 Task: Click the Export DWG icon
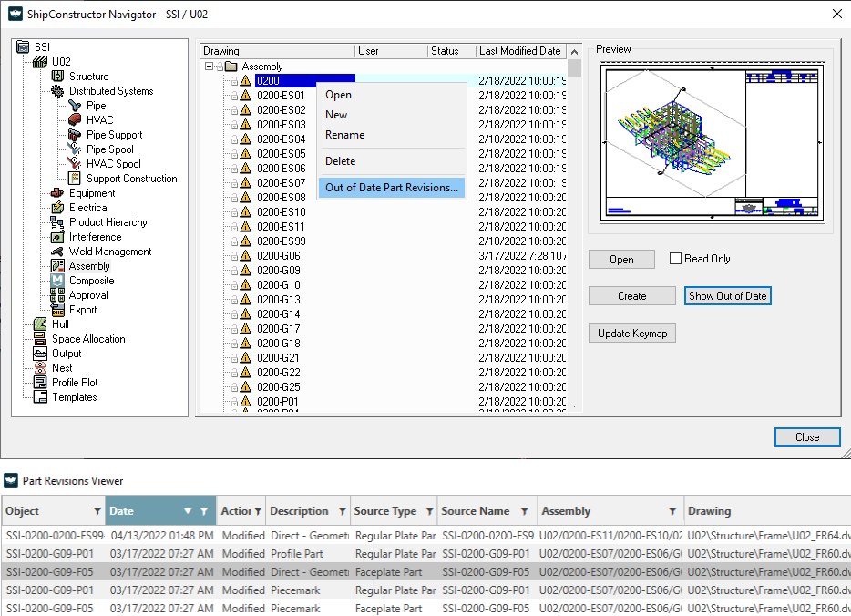coord(57,309)
